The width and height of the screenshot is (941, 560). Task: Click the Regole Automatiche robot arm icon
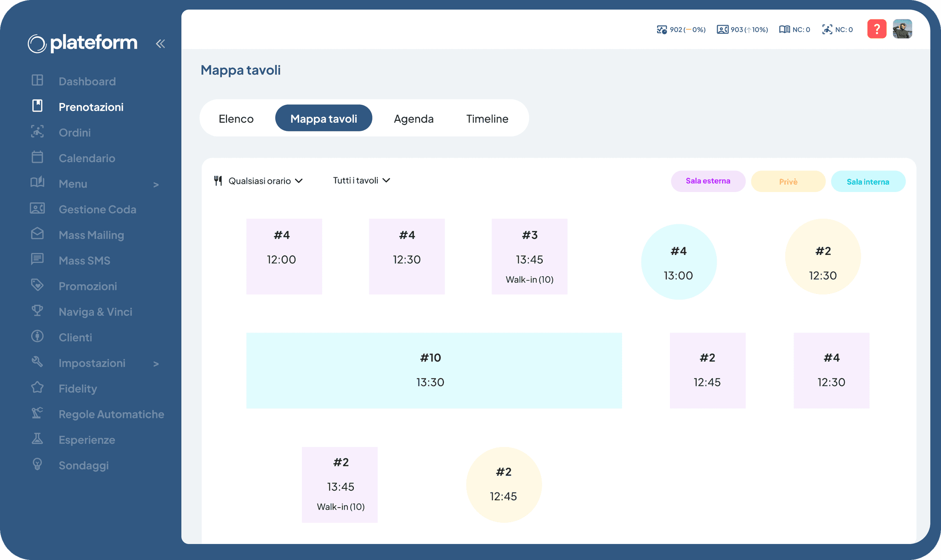(x=37, y=413)
